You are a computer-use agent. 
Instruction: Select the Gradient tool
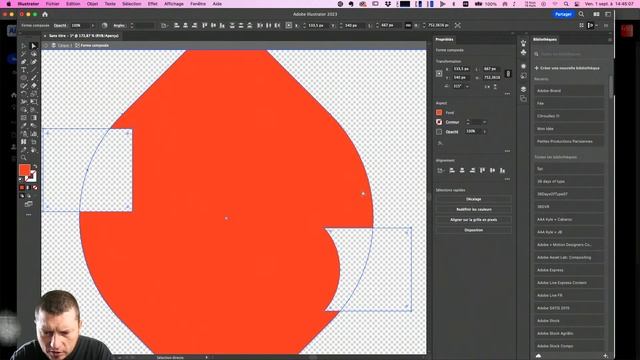click(x=34, y=118)
